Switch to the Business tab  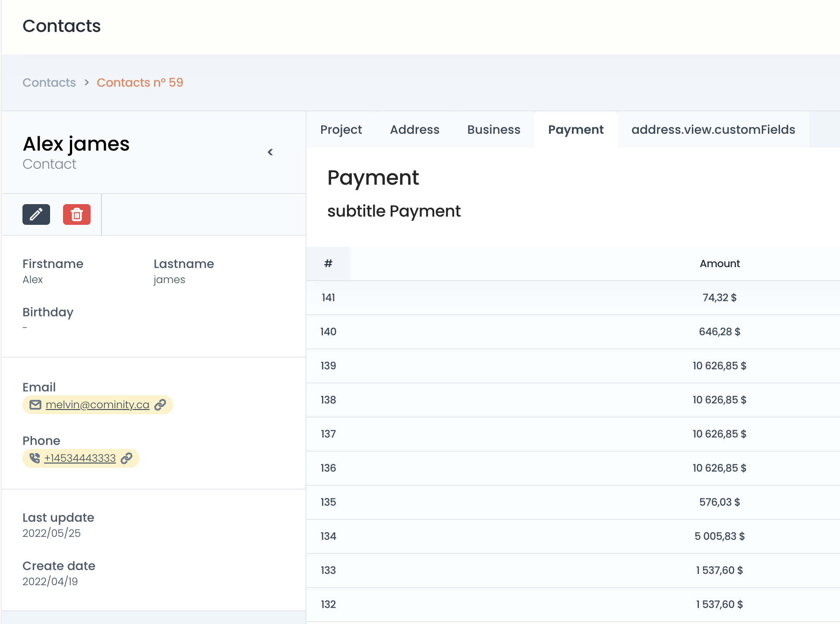tap(494, 129)
